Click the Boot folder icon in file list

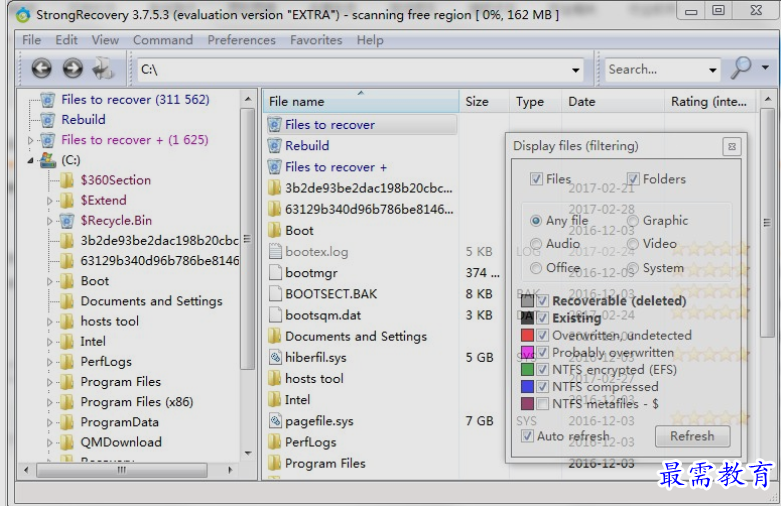click(274, 231)
